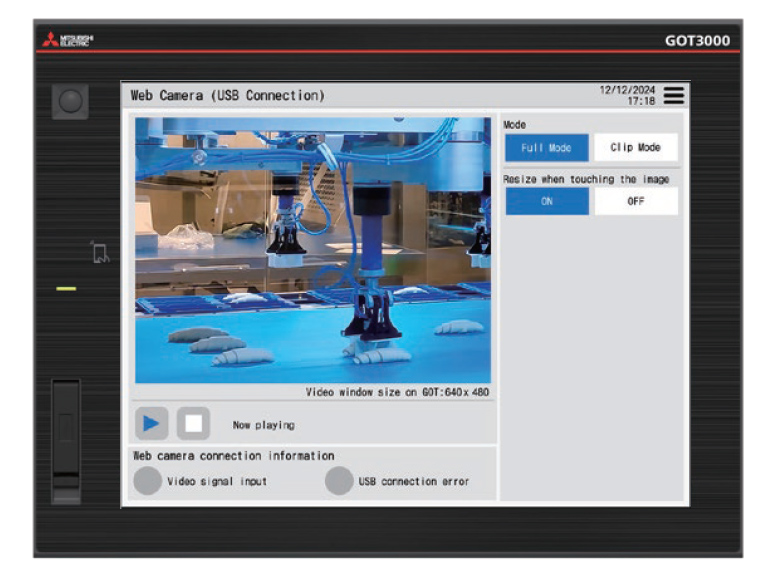Click the GOT3000 model label
Screen dimensions: 780x580
point(697,41)
